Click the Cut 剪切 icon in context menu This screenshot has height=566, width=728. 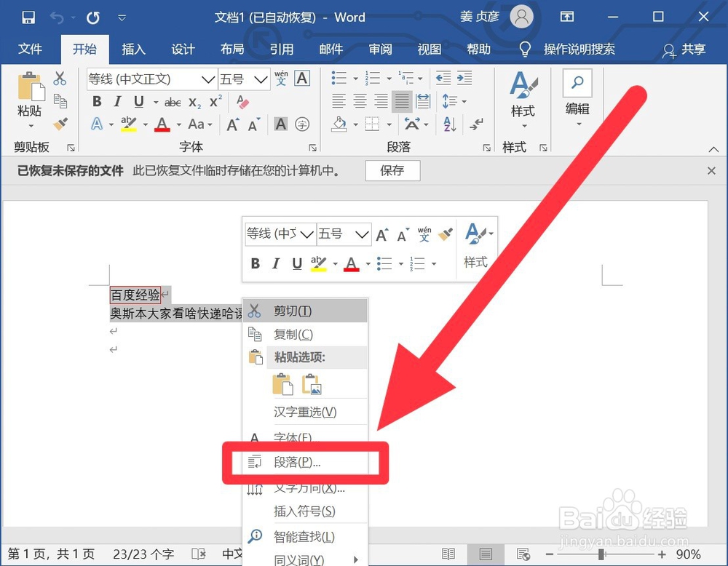[256, 311]
